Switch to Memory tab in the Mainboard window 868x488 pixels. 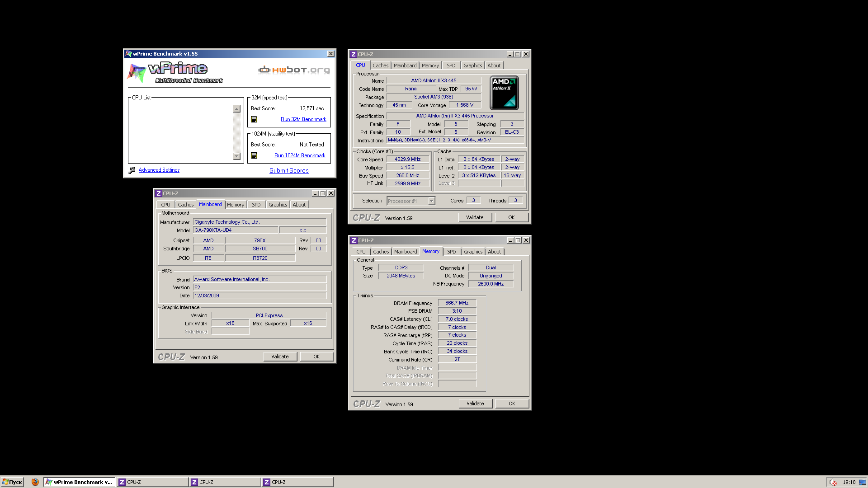[x=236, y=205]
